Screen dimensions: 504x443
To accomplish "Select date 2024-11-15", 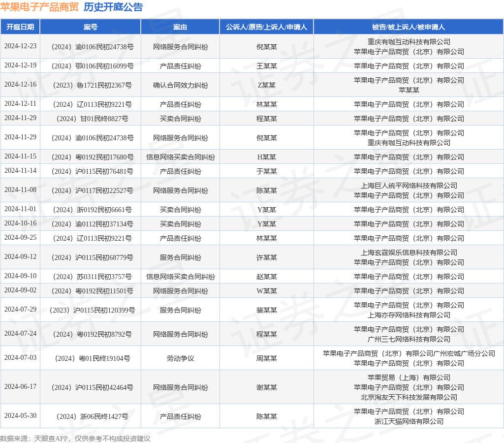I will pos(20,156).
